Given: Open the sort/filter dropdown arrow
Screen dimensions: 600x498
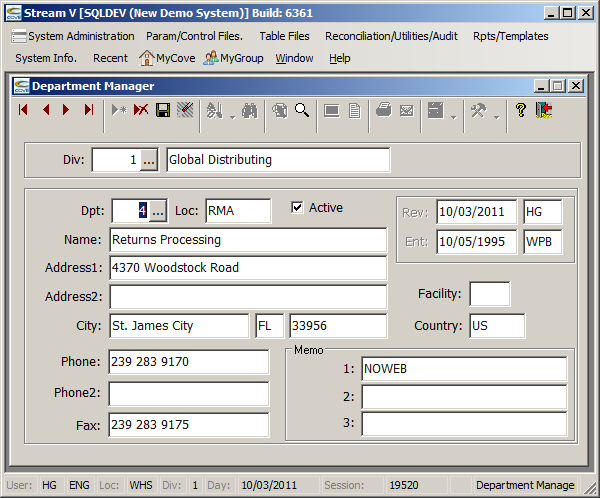Looking at the screenshot, I should [x=233, y=117].
